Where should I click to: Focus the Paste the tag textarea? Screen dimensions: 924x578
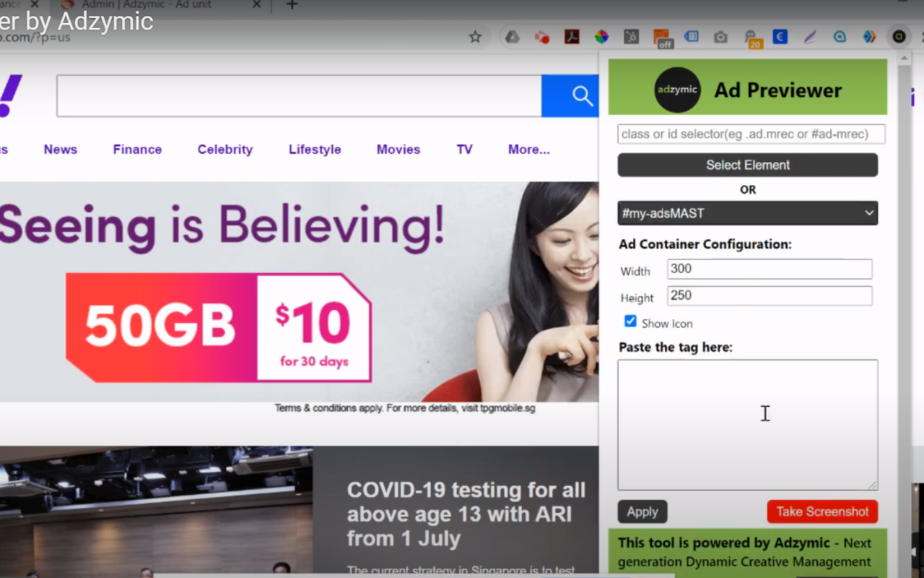(748, 425)
